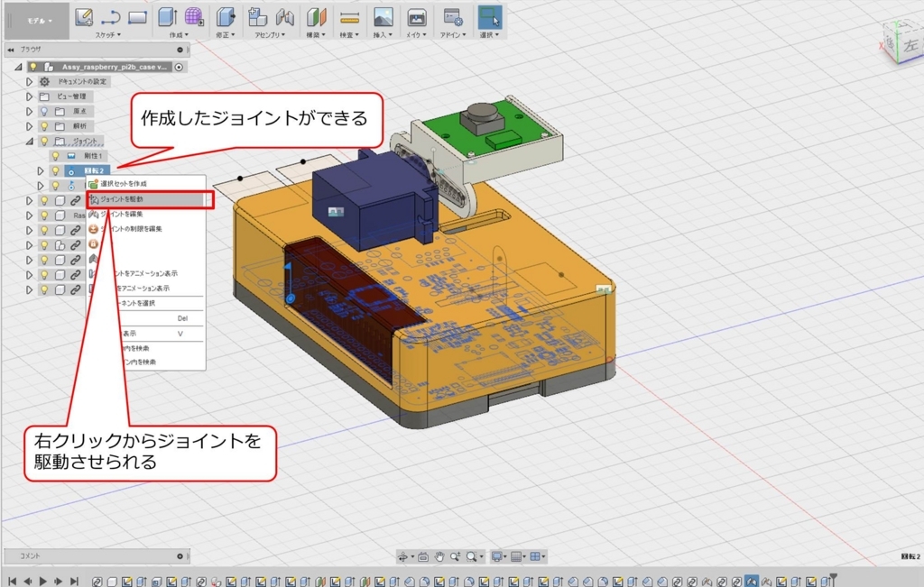Expand the 回転2 joint node
This screenshot has height=587, width=924.
pyautogui.click(x=40, y=170)
